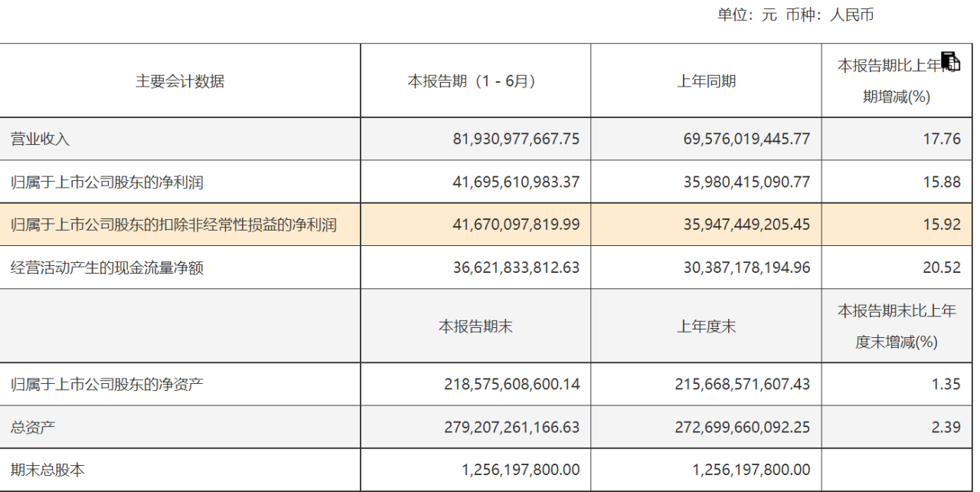Click the 本报告期末 sub-header cell

475,326
